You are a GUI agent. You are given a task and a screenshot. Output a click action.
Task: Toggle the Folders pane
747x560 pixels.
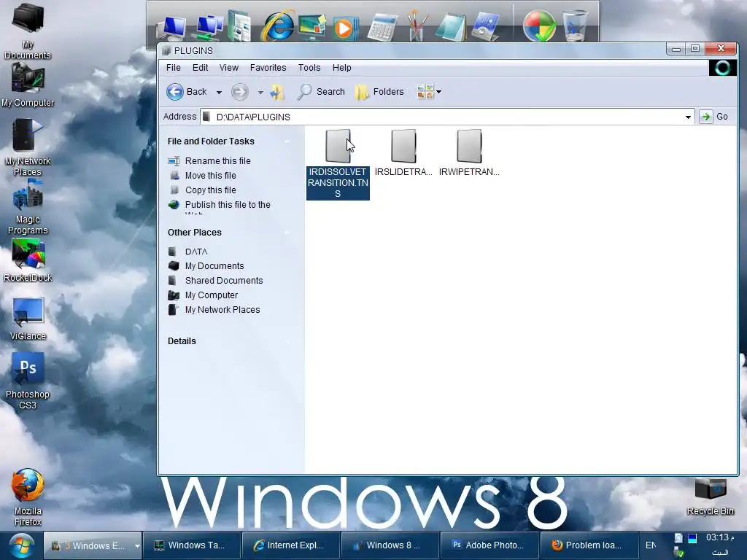pos(379,91)
